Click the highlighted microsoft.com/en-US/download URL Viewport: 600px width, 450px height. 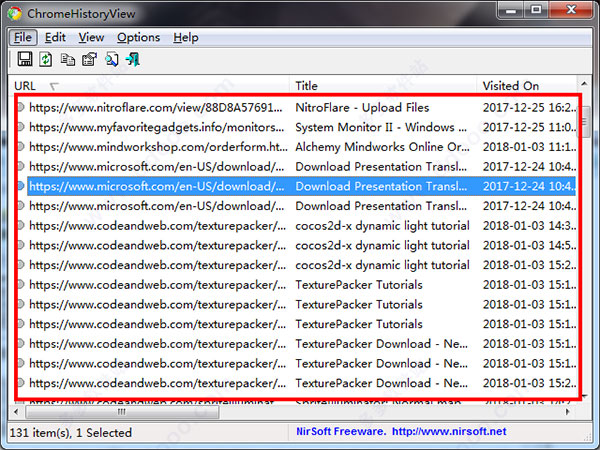point(157,186)
